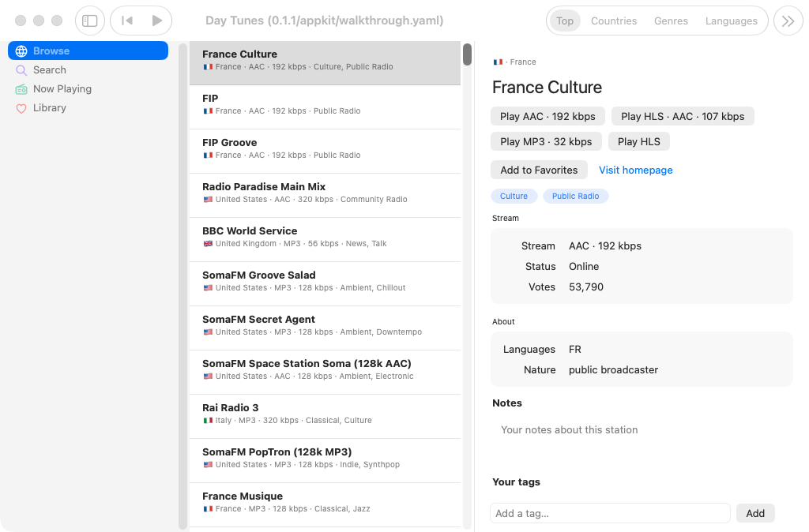809x532 pixels.
Task: Click the Status value Online
Action: (x=584, y=267)
